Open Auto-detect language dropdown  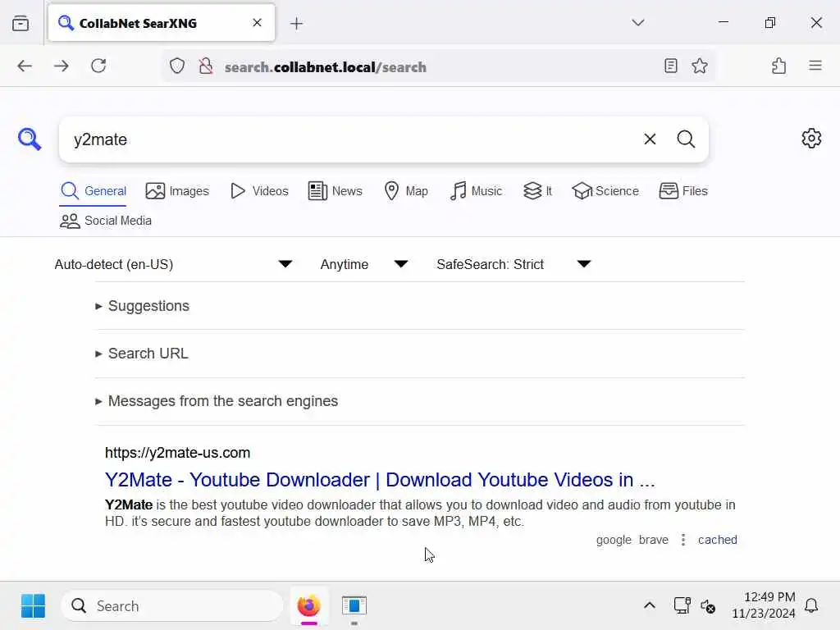point(174,264)
